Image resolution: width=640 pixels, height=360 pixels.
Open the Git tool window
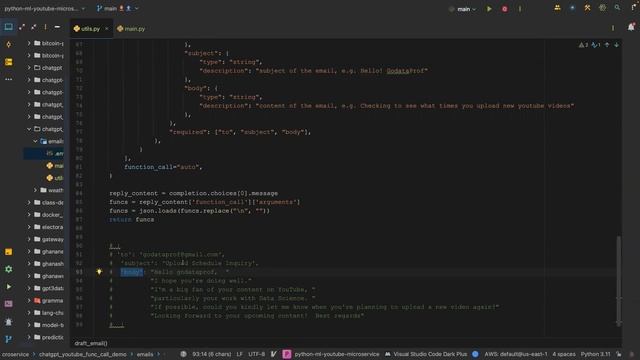tap(8, 339)
